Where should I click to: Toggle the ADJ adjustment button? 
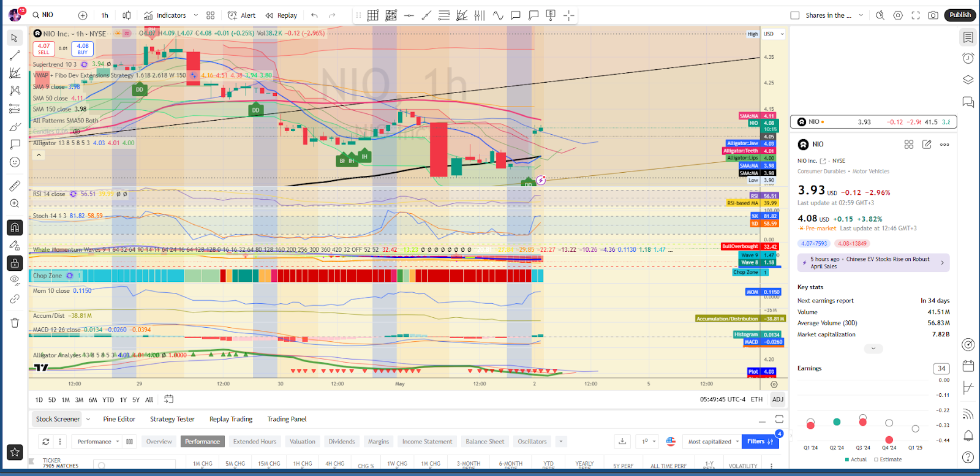777,399
